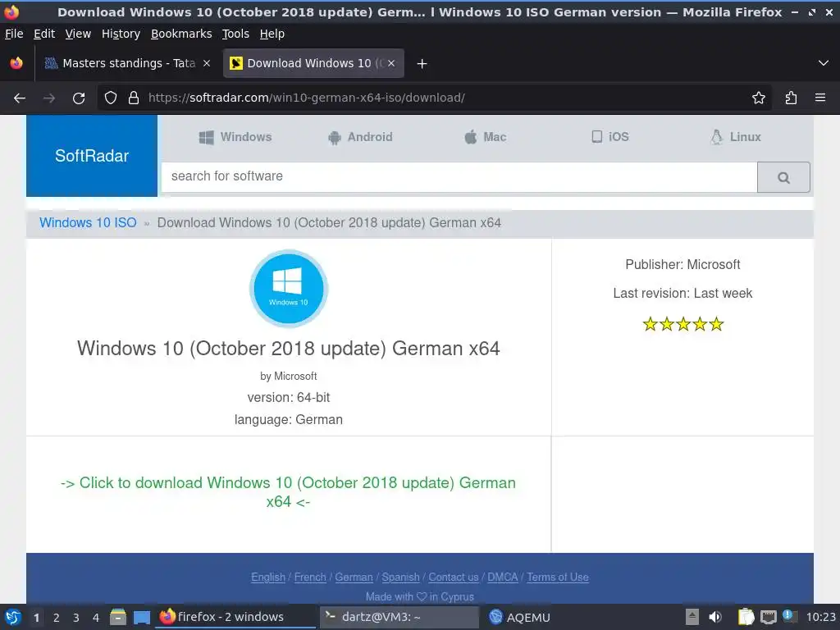Open the Edit menu

(44, 34)
